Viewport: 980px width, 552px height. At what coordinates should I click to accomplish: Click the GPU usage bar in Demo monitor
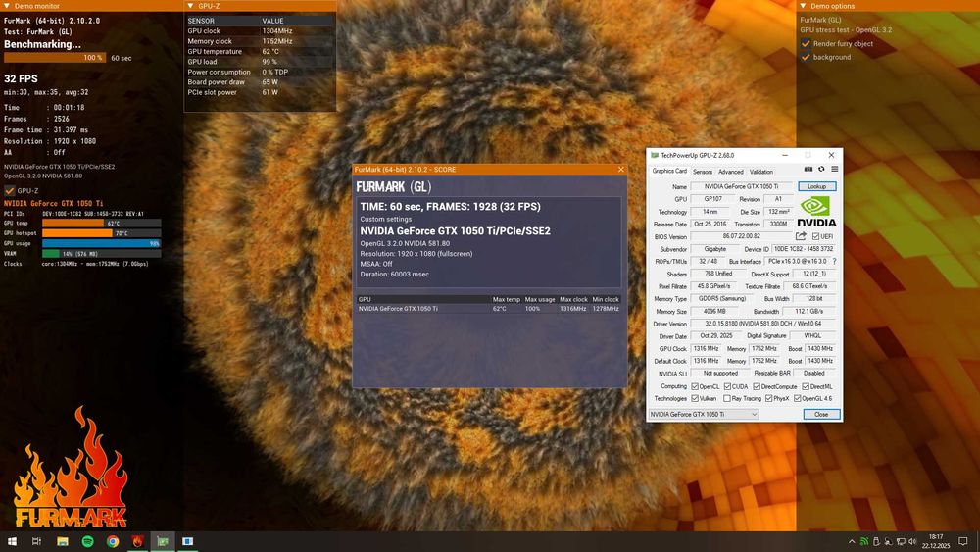coord(101,243)
